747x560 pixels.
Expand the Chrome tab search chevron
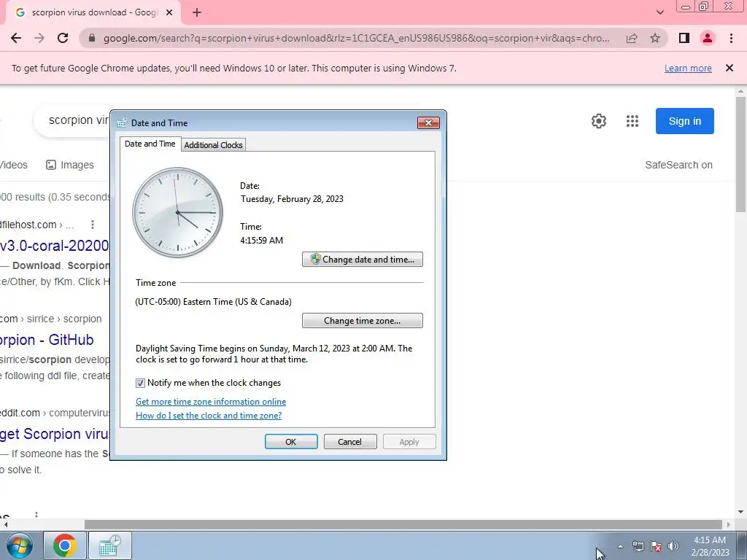[659, 12]
